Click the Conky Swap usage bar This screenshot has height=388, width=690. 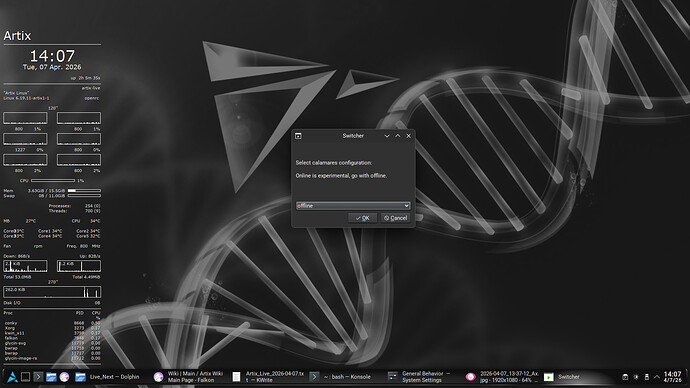click(84, 195)
